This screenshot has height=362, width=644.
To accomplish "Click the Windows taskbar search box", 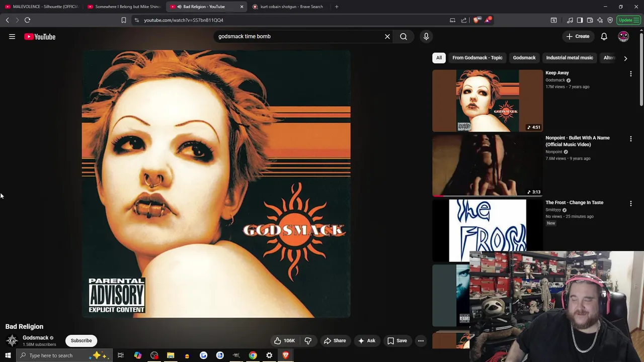I will 64,355.
